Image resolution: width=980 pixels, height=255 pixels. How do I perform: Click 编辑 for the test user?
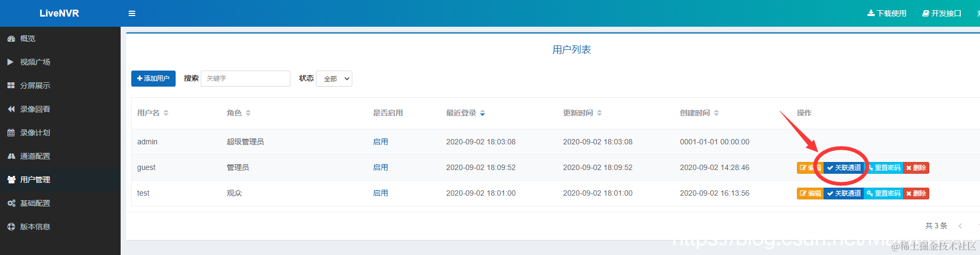point(810,194)
